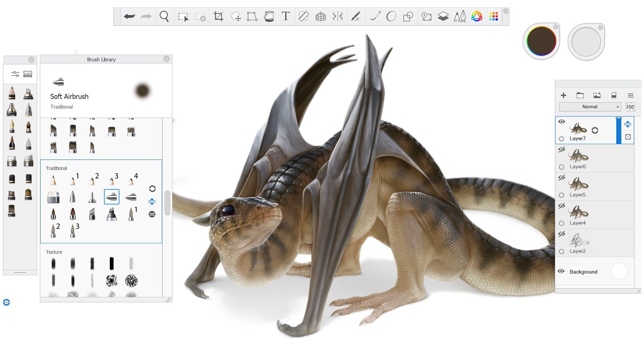Click the brown color puck
The image size is (644, 362).
[x=541, y=41]
